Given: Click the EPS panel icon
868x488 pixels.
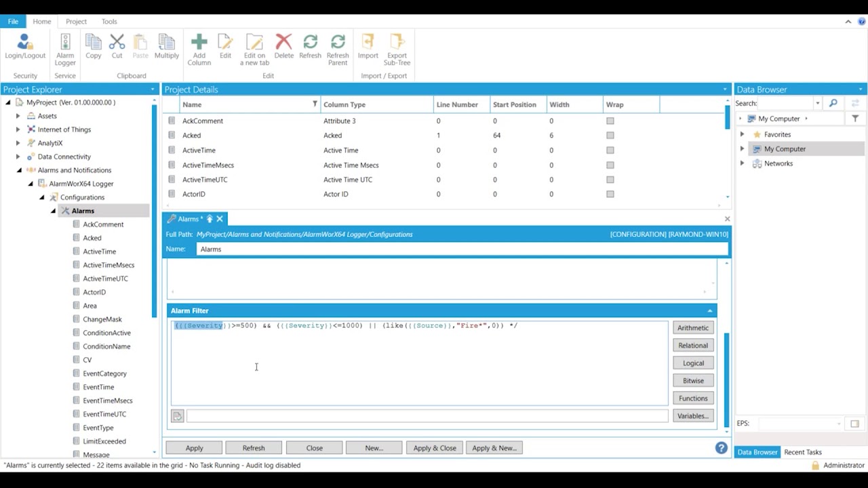Looking at the screenshot, I should [x=854, y=424].
